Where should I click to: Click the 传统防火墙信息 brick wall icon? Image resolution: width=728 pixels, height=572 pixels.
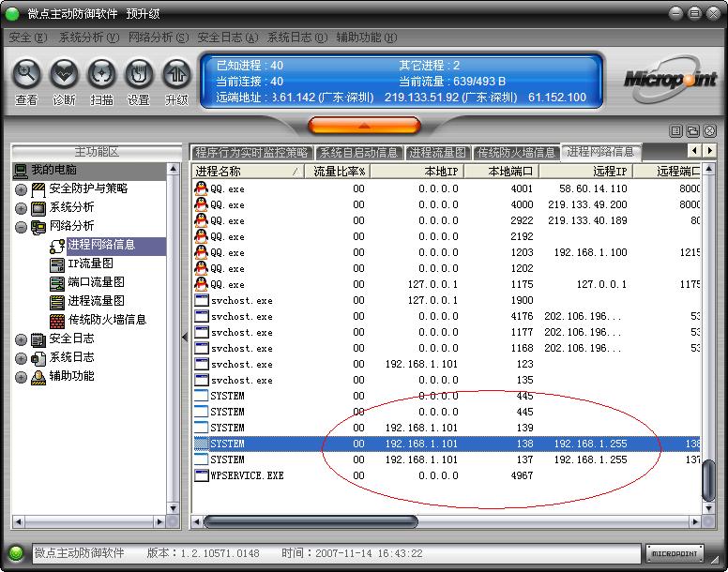pyautogui.click(x=56, y=321)
